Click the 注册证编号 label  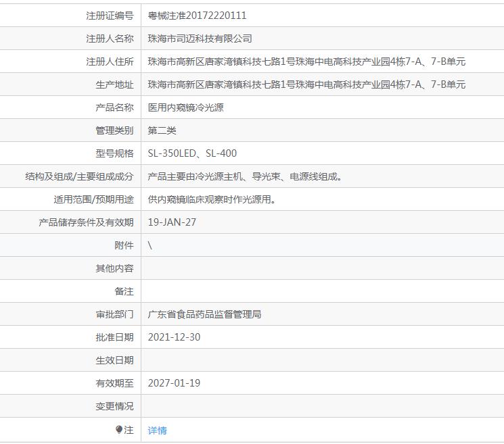coord(110,16)
